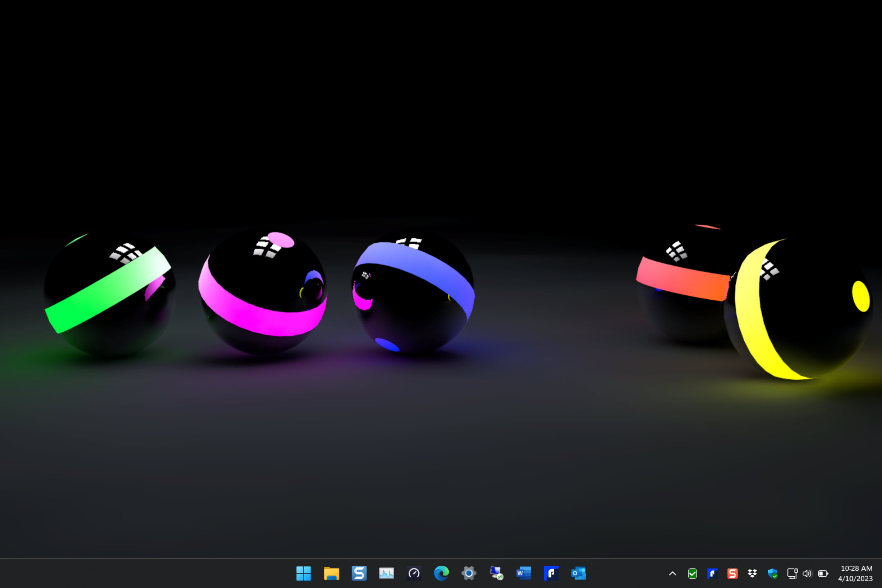Expand hidden system tray icons chevron
This screenshot has width=882, height=588.
click(672, 574)
